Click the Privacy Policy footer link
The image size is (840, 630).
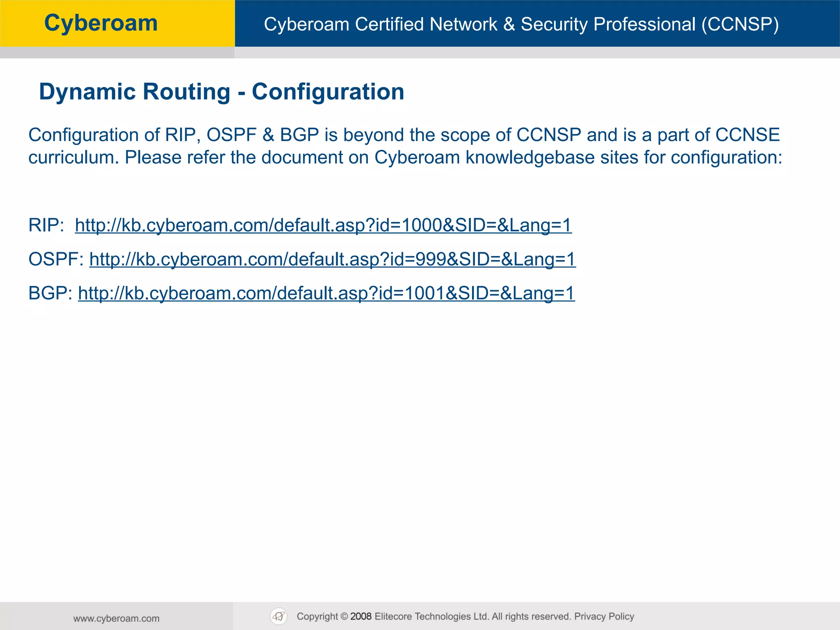(x=604, y=616)
